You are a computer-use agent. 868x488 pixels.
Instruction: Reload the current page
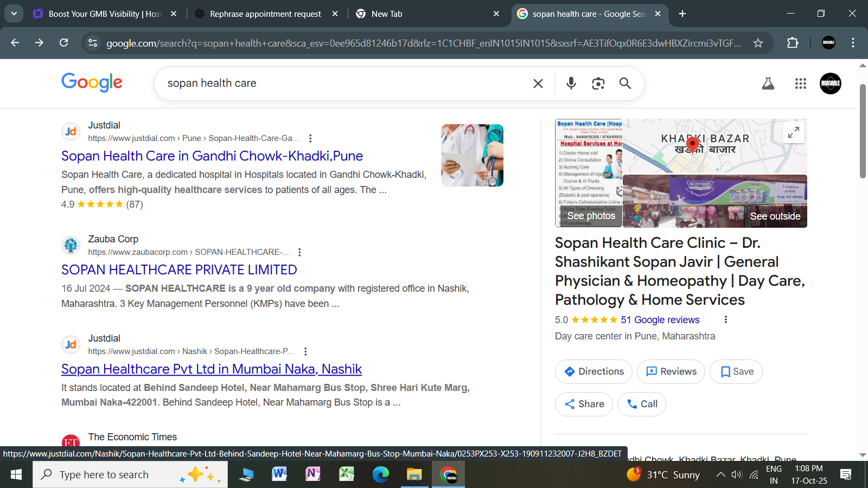[64, 43]
